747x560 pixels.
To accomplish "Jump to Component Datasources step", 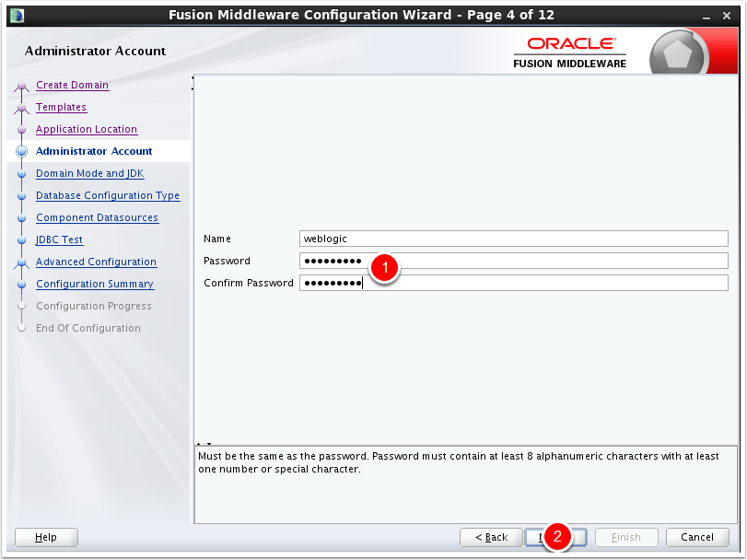I will [x=97, y=217].
